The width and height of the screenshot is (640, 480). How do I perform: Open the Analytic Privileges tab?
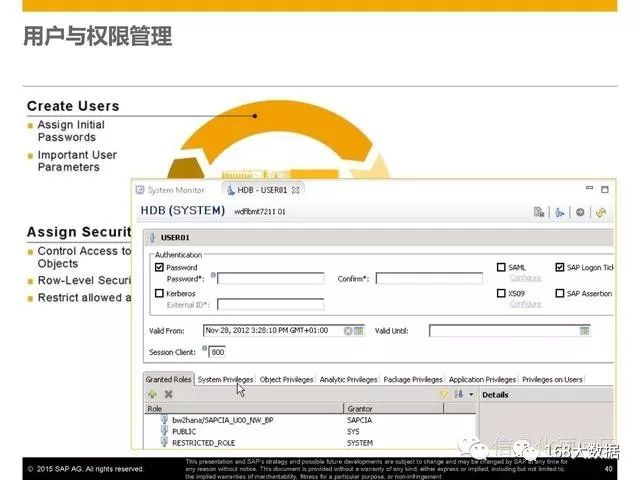coord(348,380)
